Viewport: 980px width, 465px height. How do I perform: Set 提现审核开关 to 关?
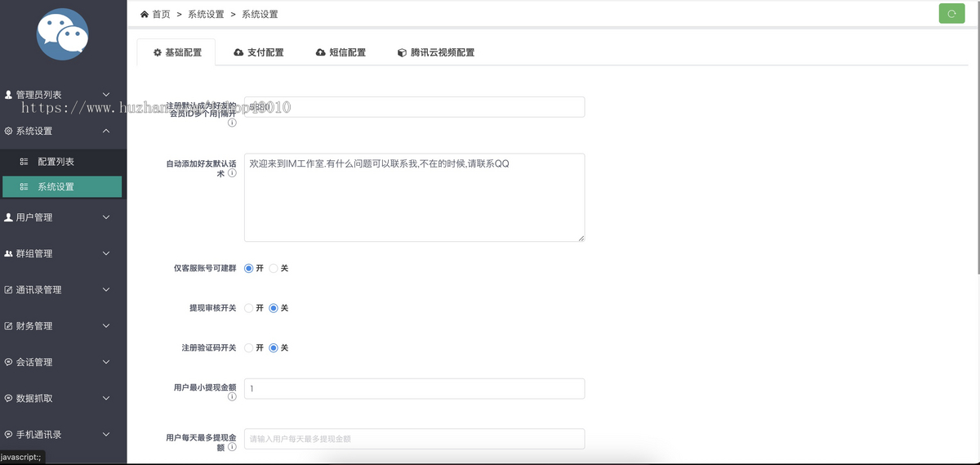click(x=274, y=308)
